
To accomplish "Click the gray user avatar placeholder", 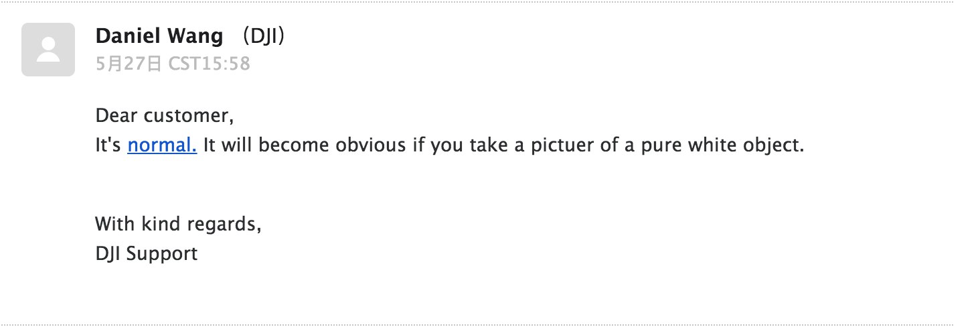I will [x=48, y=50].
